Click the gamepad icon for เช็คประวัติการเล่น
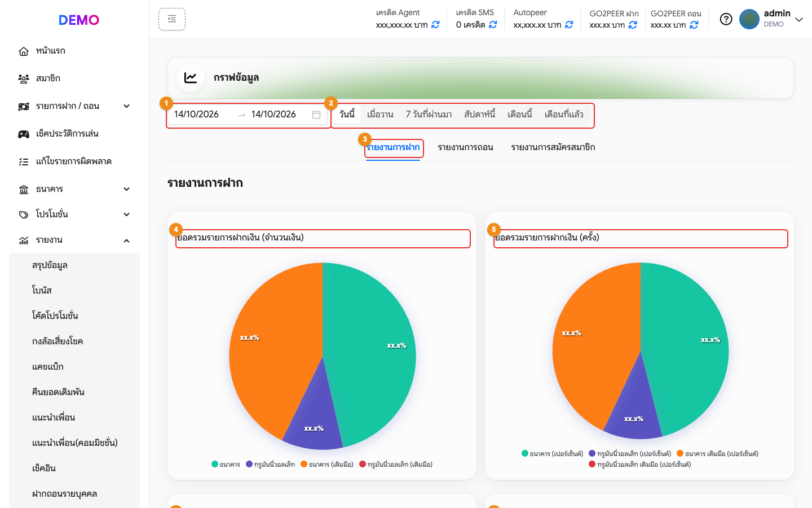Image resolution: width=812 pixels, height=508 pixels. [24, 134]
